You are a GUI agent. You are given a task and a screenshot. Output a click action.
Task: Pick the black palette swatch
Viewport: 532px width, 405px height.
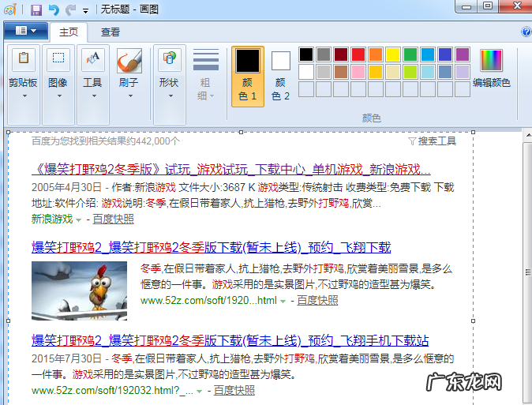tap(306, 54)
